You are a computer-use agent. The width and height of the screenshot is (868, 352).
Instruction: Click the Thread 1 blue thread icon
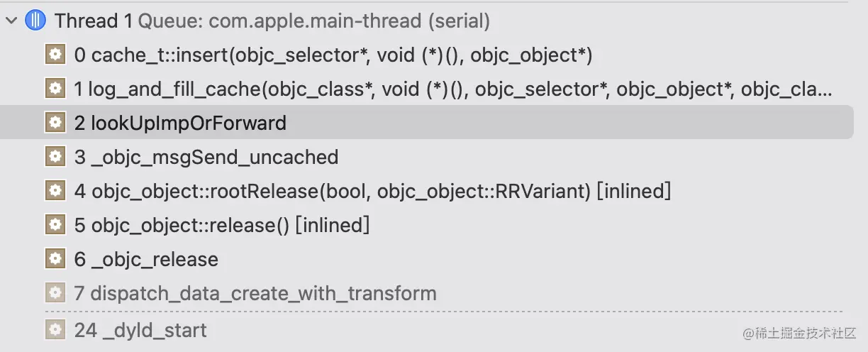point(35,21)
